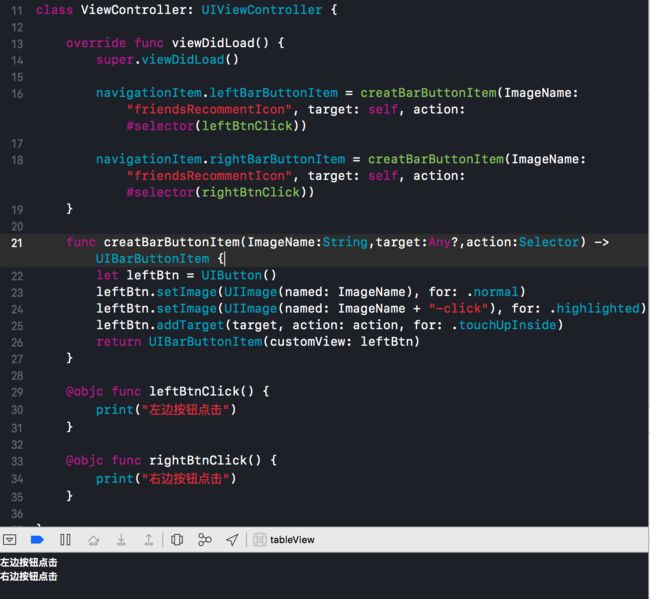This screenshot has width=650, height=599.
Task: Click the func creatBarButtonItem declaration name
Action: click(x=172, y=242)
